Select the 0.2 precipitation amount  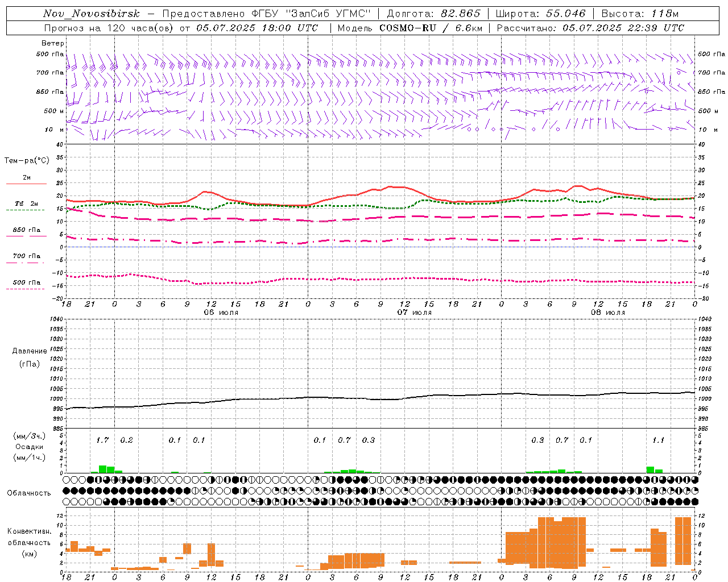(x=126, y=440)
